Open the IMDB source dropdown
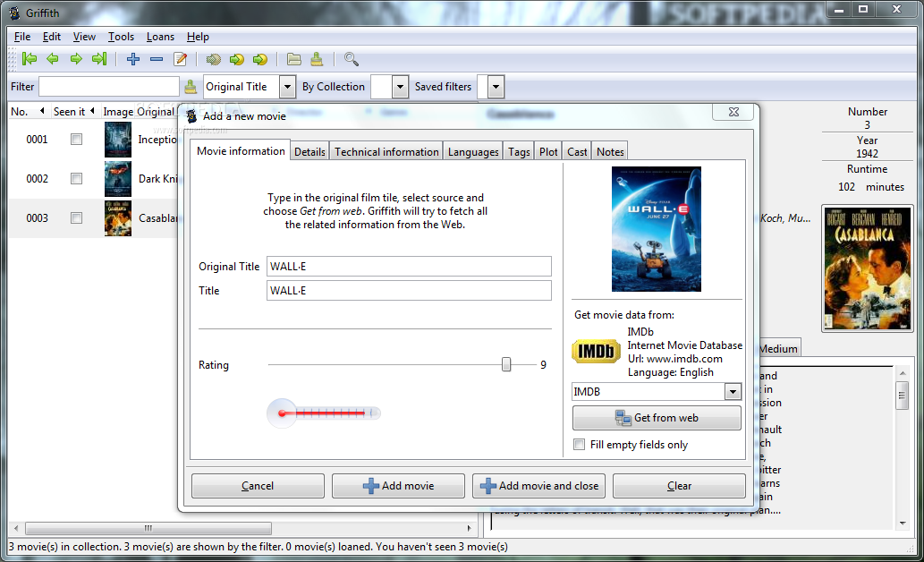 (733, 392)
